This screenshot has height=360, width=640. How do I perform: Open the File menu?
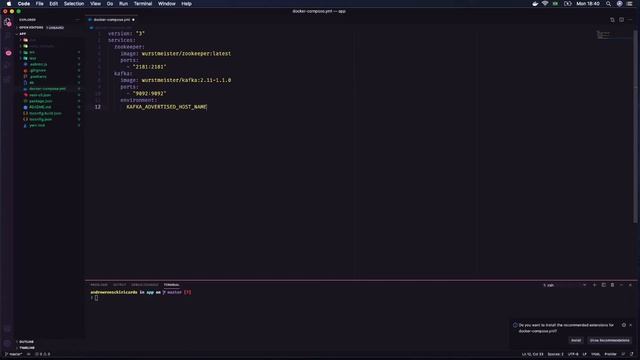(39, 4)
